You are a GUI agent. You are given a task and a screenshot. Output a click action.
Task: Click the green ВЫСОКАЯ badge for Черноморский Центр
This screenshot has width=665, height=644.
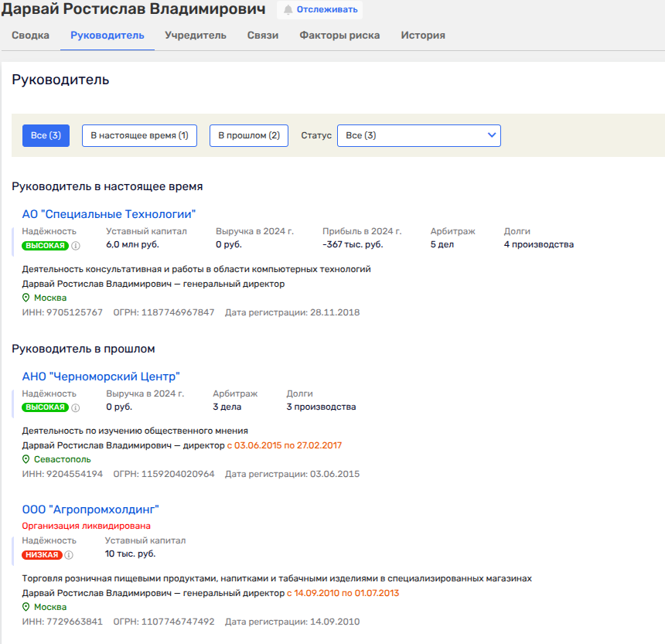[46, 407]
